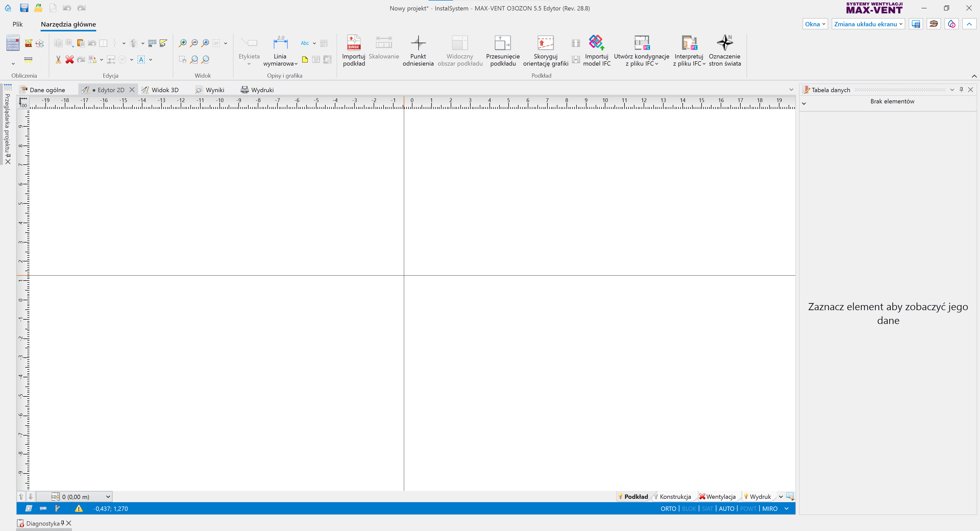980x531 pixels.
Task: Click Przesunięcie podkładu
Action: point(503,51)
